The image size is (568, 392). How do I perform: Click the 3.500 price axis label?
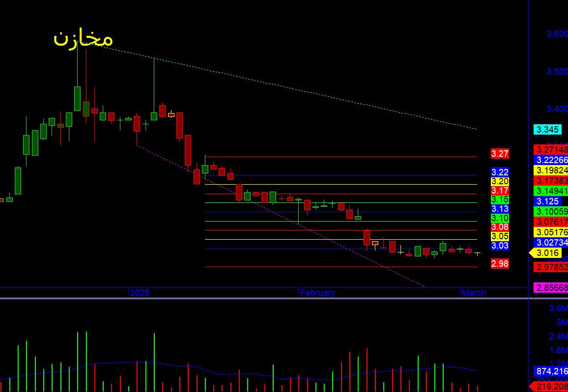[557, 71]
